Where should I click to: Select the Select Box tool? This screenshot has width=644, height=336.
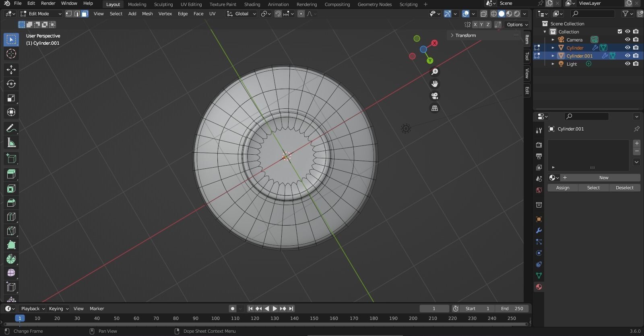pyautogui.click(x=11, y=39)
